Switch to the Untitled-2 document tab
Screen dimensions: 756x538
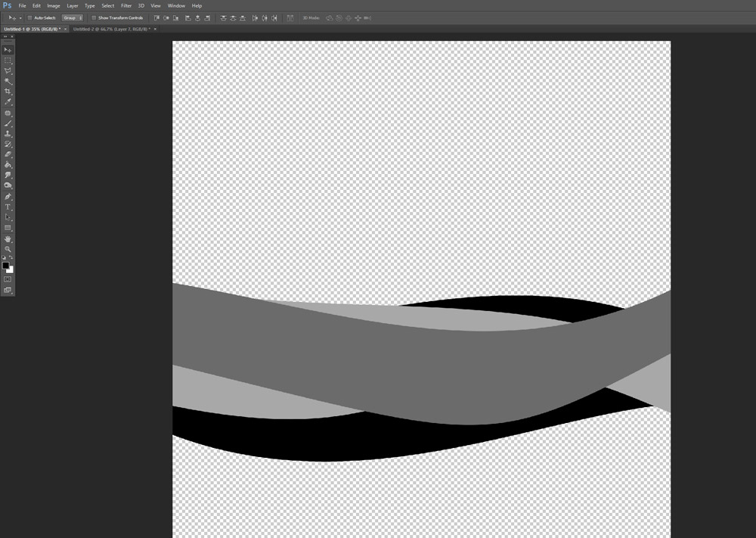pos(110,29)
